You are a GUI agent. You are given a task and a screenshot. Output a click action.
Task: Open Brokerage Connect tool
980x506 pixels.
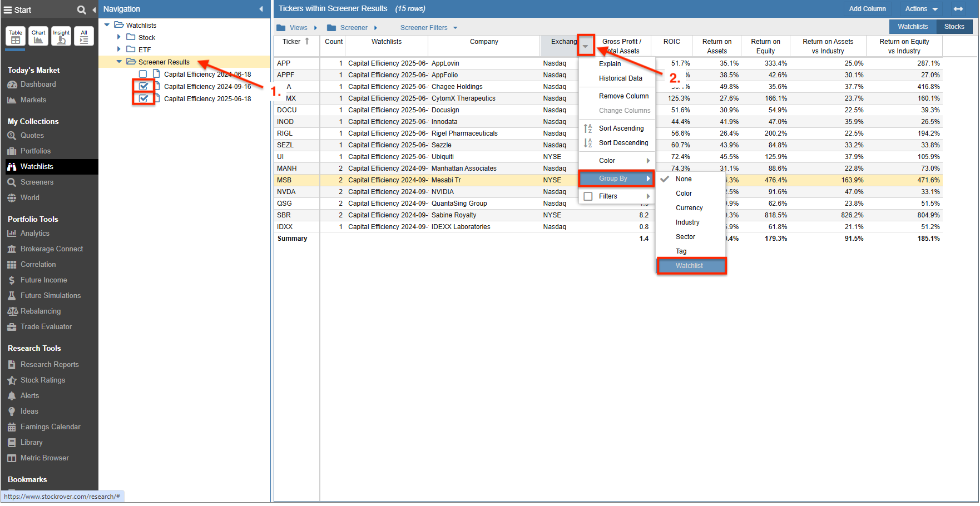point(51,249)
